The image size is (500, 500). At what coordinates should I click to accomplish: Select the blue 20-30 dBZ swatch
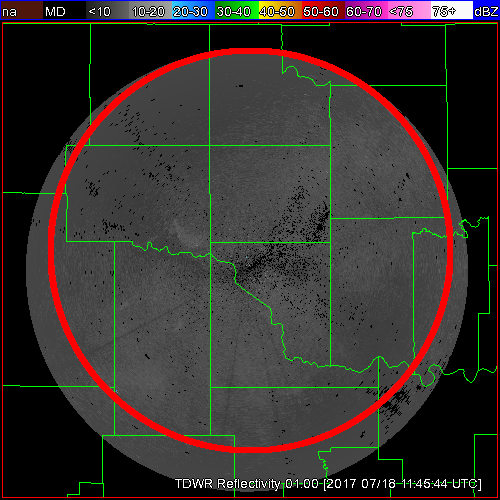[x=193, y=10]
